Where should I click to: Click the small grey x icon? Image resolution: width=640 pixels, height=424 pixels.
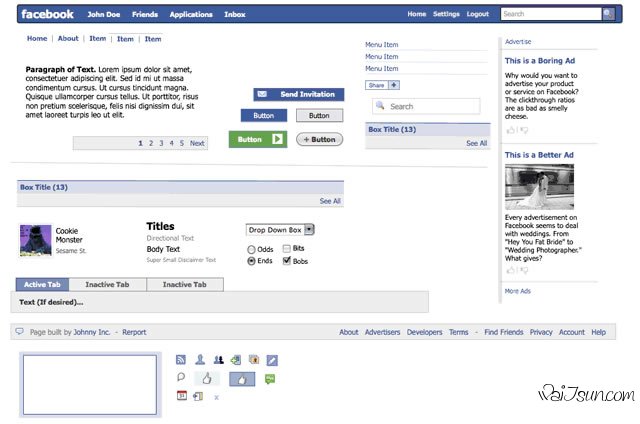pyautogui.click(x=216, y=397)
